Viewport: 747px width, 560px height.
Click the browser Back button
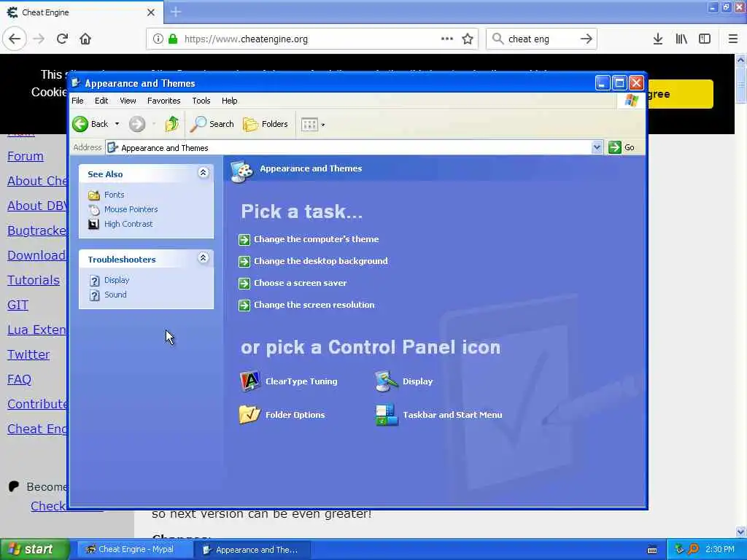pyautogui.click(x=15, y=39)
